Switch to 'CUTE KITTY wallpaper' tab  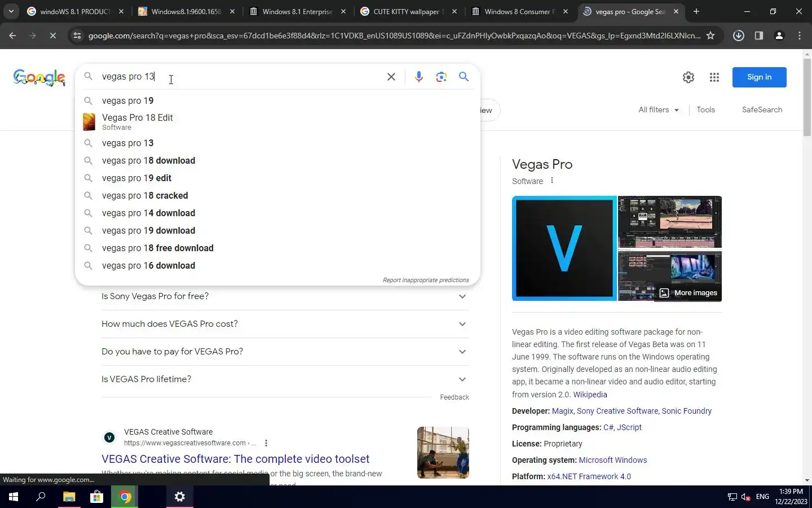[x=408, y=11]
